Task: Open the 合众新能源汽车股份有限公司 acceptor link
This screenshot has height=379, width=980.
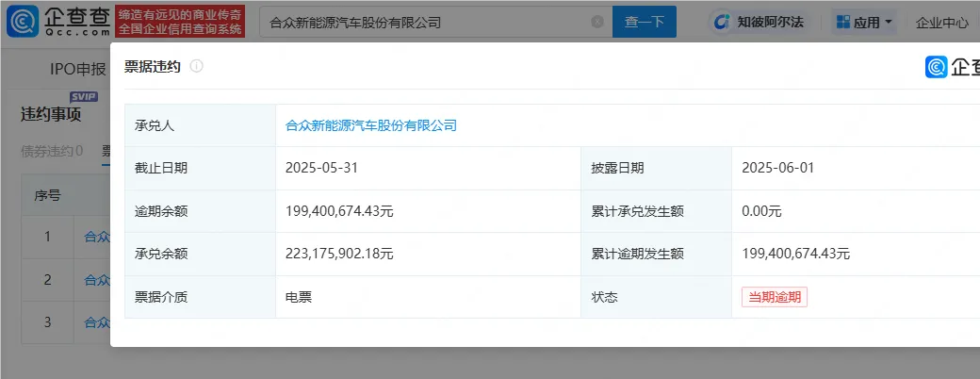Action: click(370, 125)
